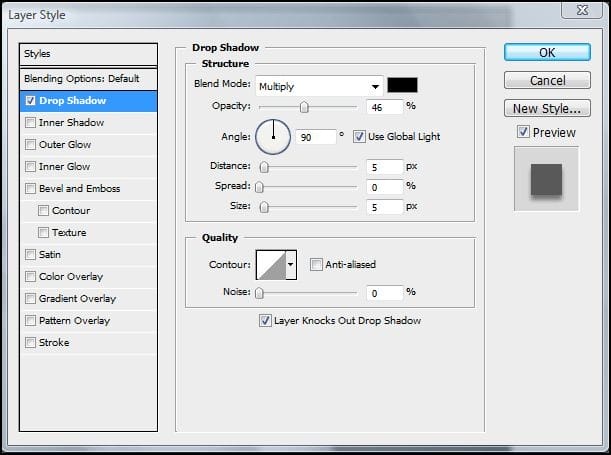This screenshot has width=611, height=455.
Task: Enable the Texture sub-option checkbox
Action: point(43,233)
